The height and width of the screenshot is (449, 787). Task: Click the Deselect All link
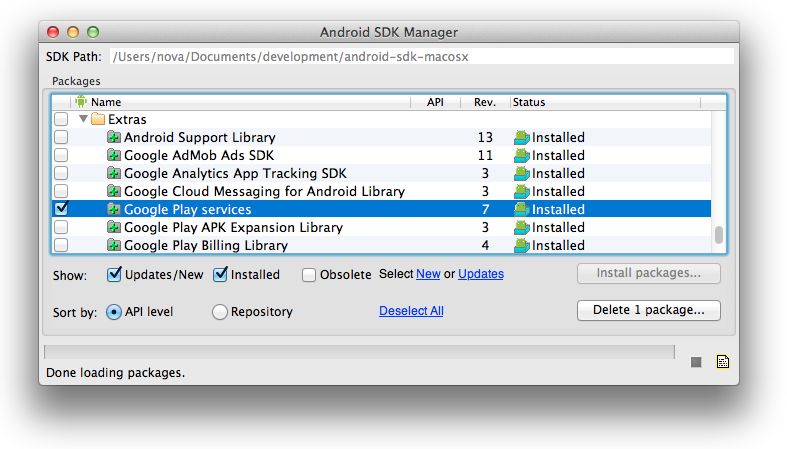[x=411, y=311]
